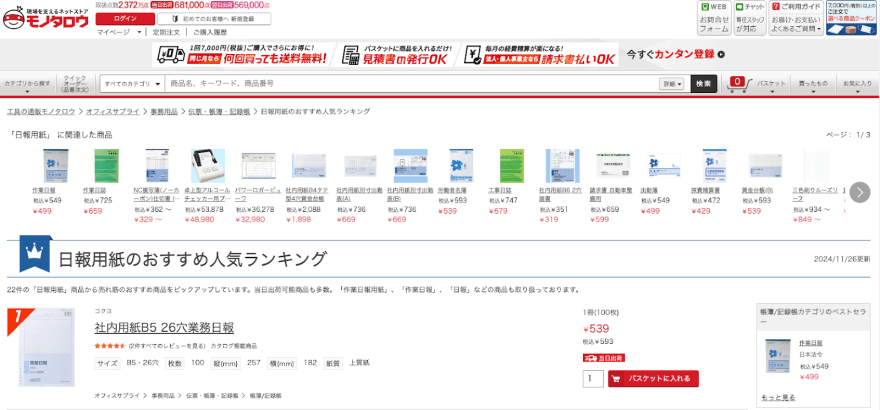Expand the マイページ dropdown
880x410 pixels.
(119, 32)
